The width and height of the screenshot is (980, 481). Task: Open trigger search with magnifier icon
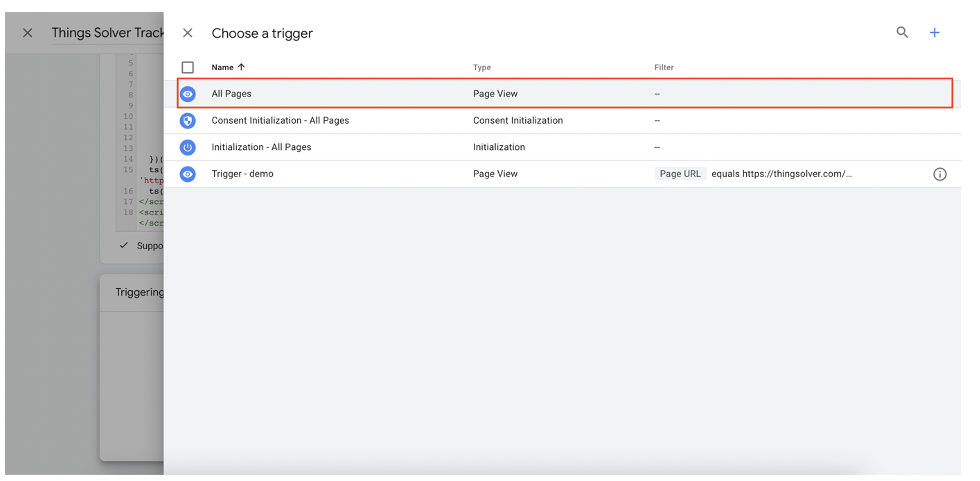coord(902,32)
